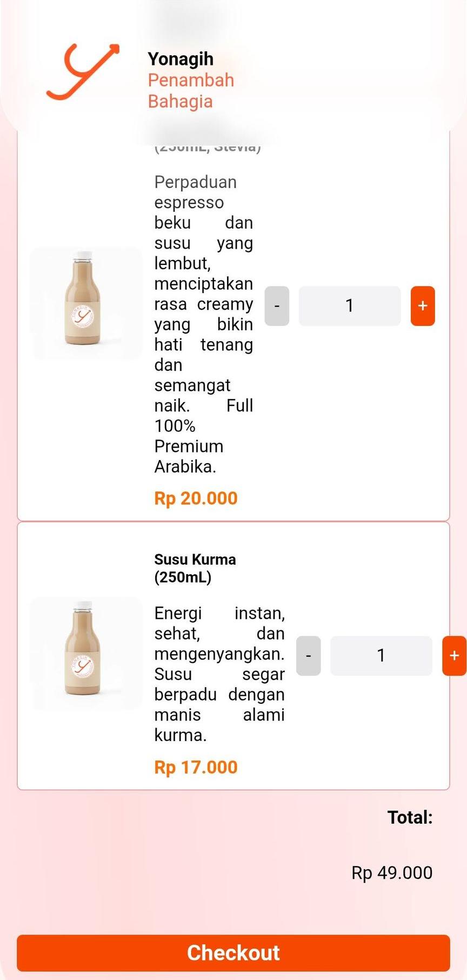
Task: Open the espresso milk bottle thumbnail
Action: 85,303
